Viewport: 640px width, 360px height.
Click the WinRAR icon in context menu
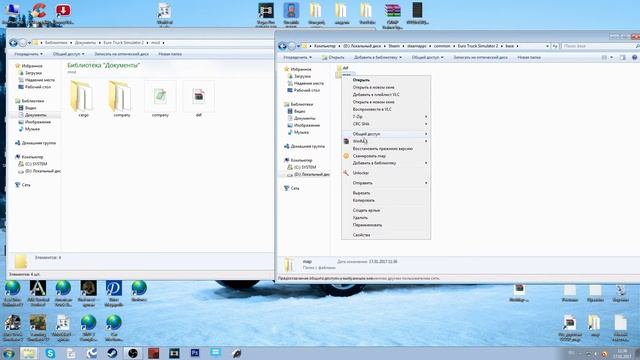[x=347, y=141]
